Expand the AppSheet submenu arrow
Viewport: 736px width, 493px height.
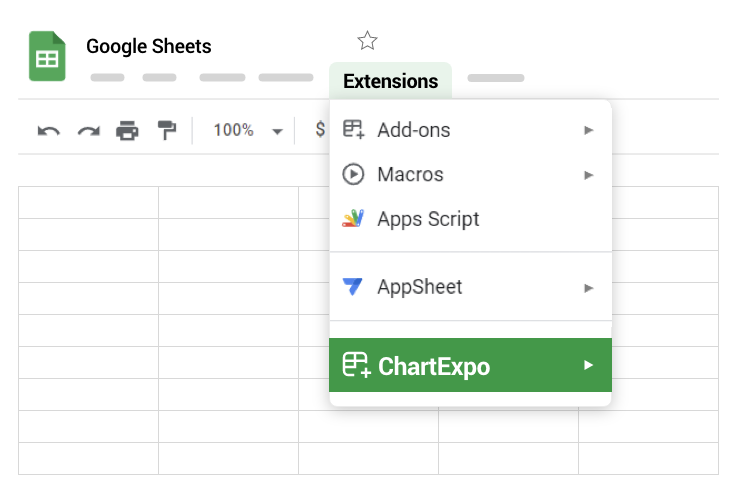click(x=589, y=288)
